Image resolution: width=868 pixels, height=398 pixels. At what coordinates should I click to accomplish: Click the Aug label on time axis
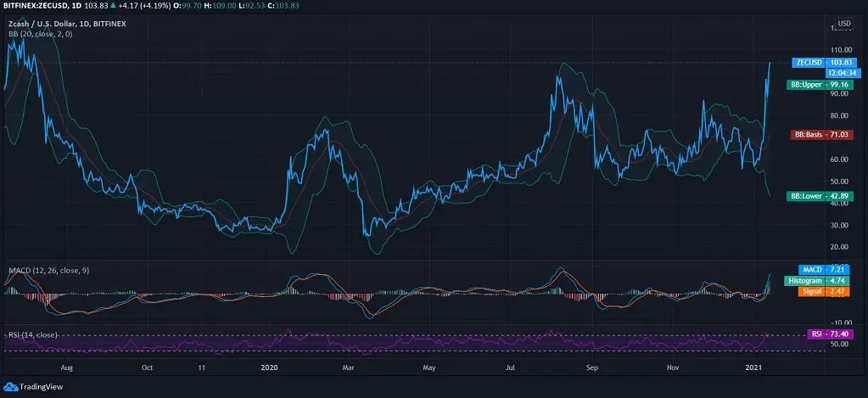click(x=67, y=368)
